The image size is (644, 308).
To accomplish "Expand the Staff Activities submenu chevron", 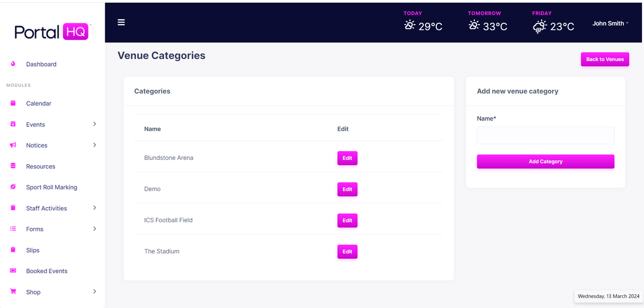I will [x=94, y=208].
